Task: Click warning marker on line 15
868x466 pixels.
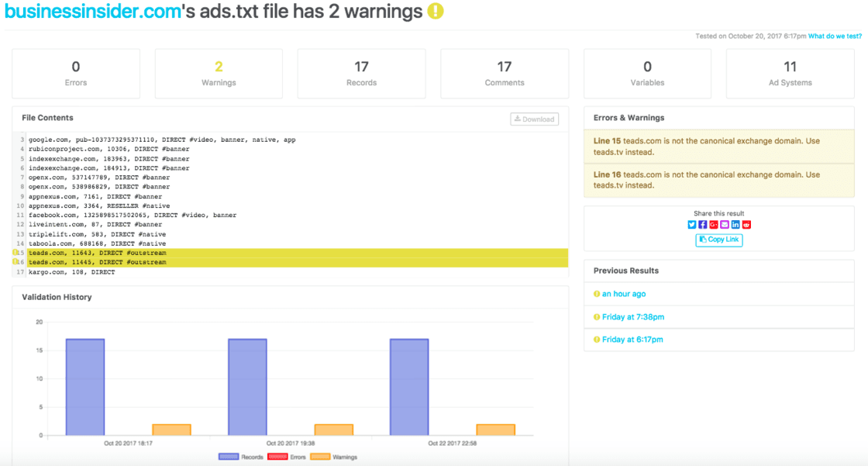Action: pos(15,253)
